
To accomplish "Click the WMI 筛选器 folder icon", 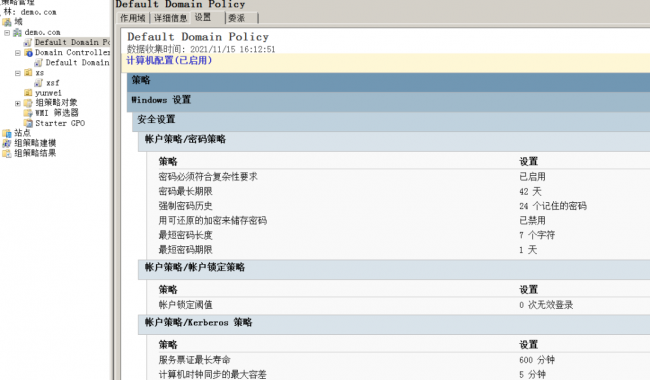I will 28,113.
